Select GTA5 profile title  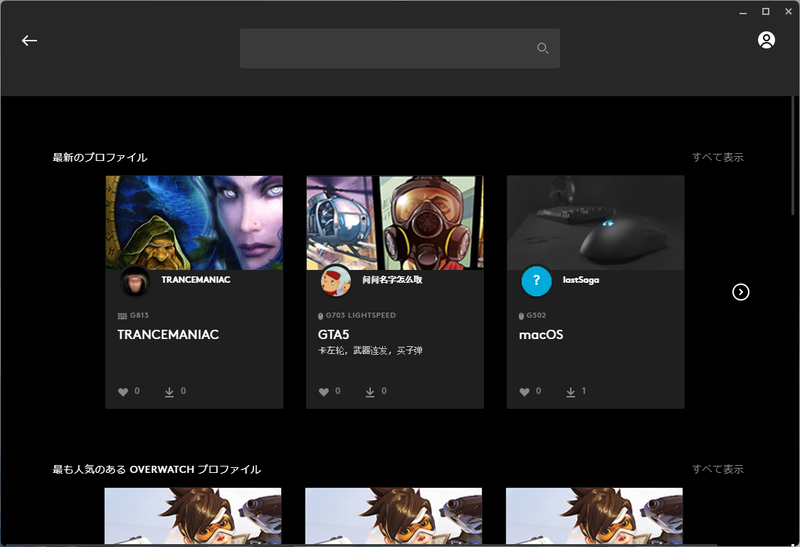(x=334, y=335)
